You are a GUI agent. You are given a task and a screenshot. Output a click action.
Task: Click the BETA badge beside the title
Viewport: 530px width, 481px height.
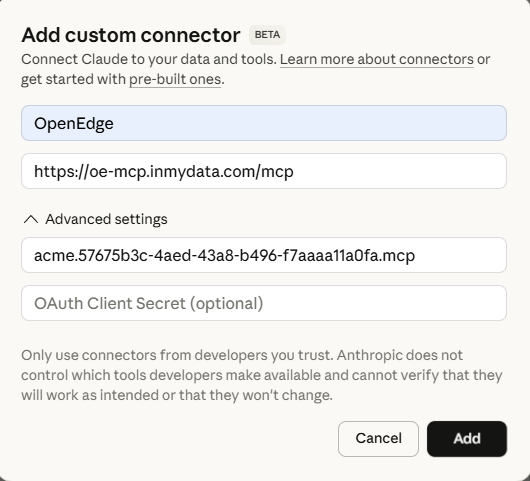click(267, 35)
